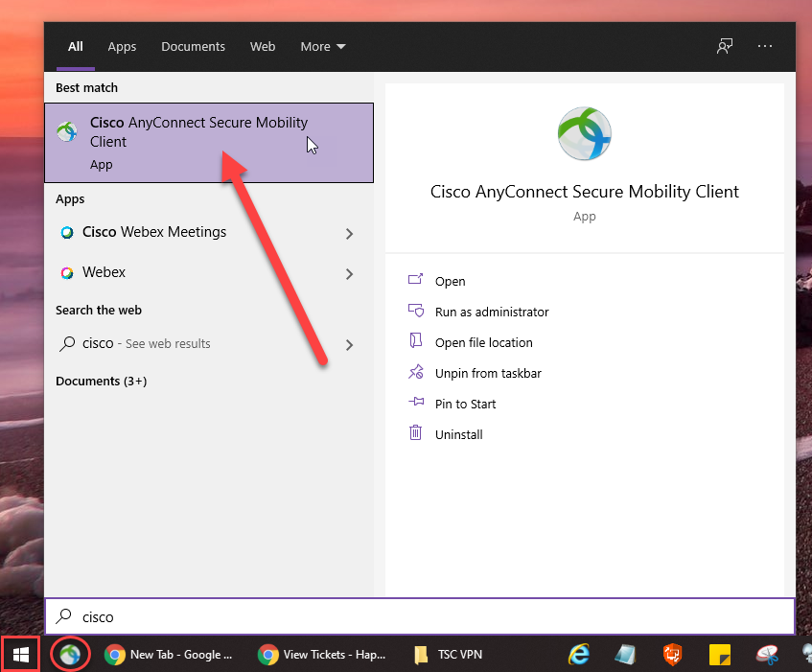Click the search feedback icon
This screenshot has width=812, height=672.
[725, 46]
